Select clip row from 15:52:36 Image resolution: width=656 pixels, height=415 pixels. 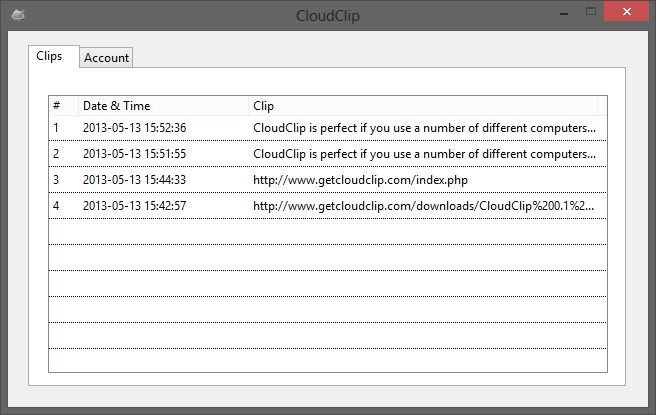328,128
